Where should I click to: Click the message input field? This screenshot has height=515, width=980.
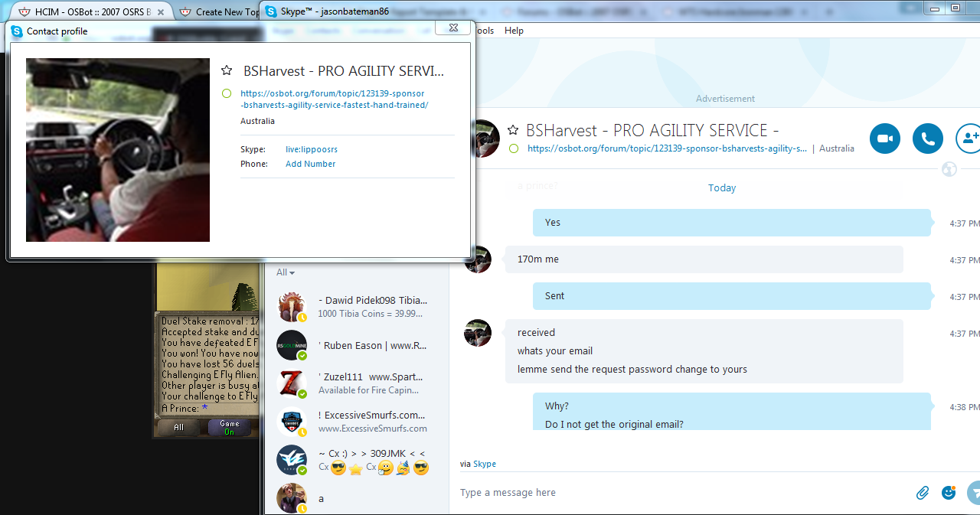click(681, 493)
